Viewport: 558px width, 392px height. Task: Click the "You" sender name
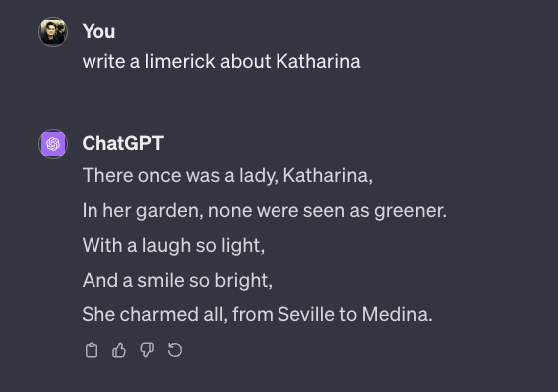click(98, 31)
